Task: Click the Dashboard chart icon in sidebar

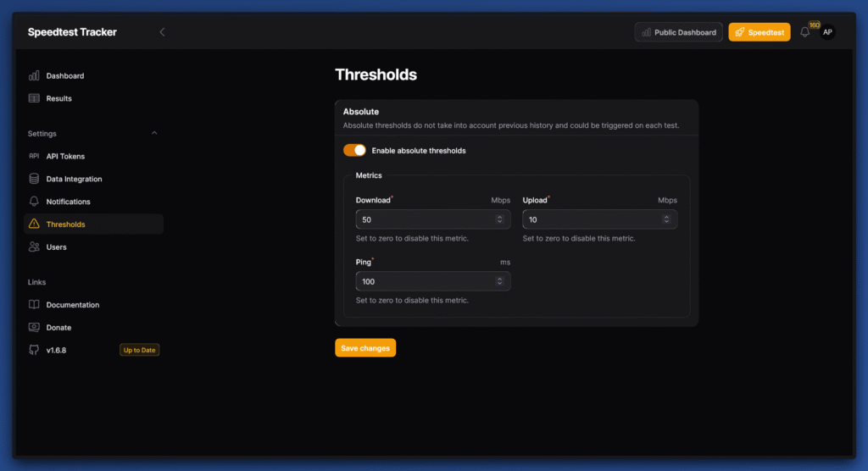Action: click(x=34, y=75)
